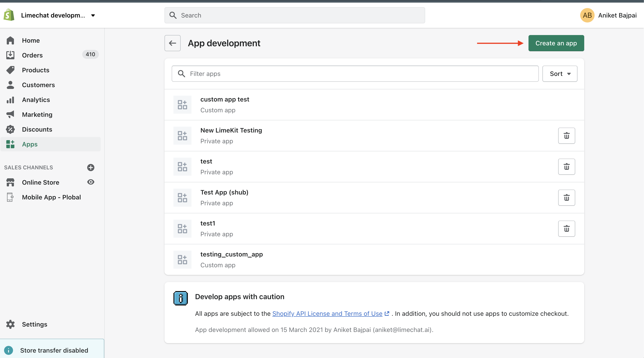Screen dimensions: 644x358
Task: Click the App development page heading
Action: (224, 43)
